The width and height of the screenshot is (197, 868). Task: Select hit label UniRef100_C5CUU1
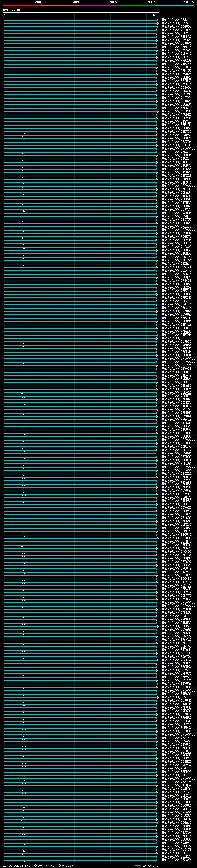point(176,829)
